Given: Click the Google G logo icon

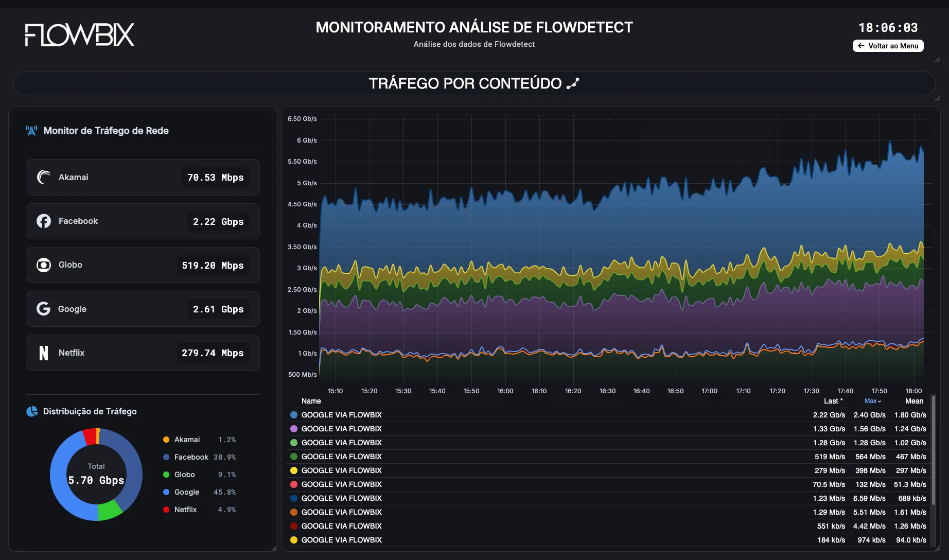Looking at the screenshot, I should click(x=44, y=309).
